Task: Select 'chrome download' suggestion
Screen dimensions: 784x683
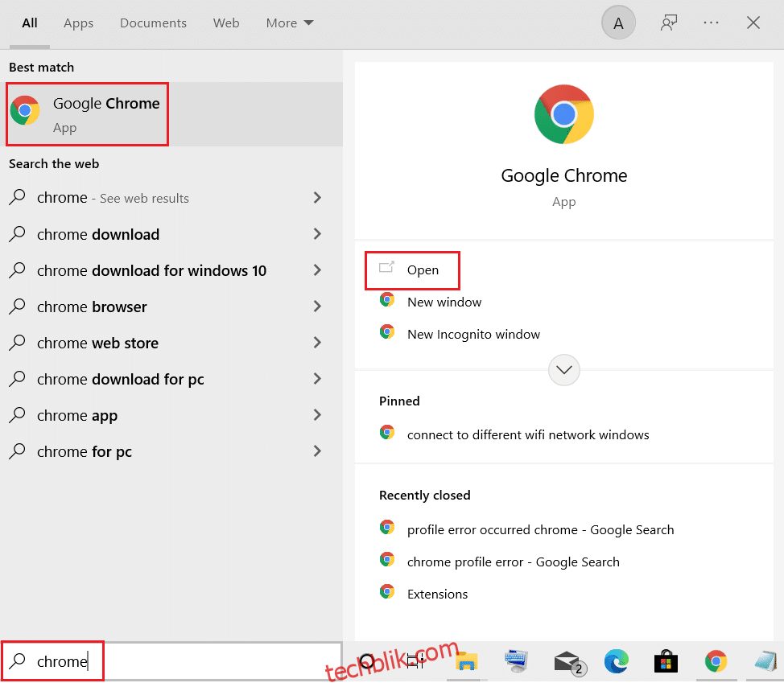Action: 98,234
